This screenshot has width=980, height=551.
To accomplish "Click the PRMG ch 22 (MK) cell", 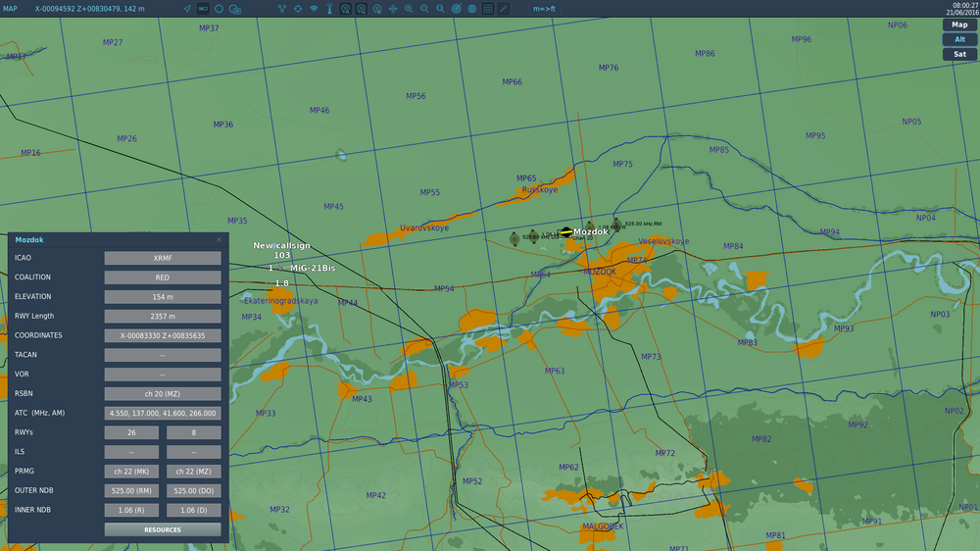I will [x=131, y=471].
